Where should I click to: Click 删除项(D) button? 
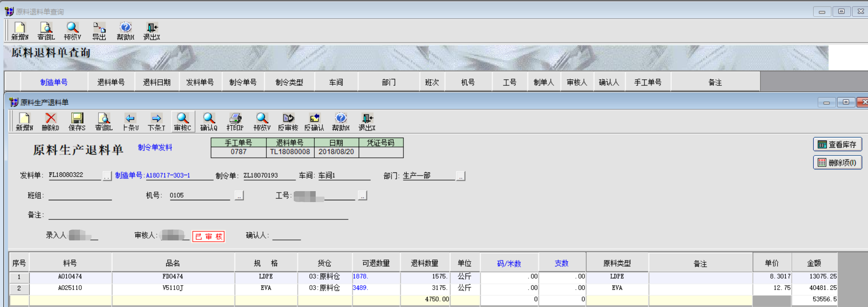(837, 162)
